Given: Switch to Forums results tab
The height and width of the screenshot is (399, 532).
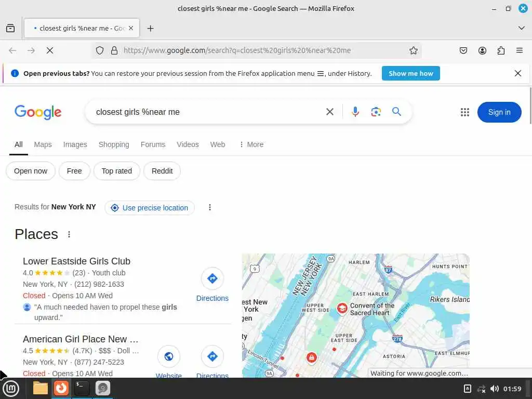Looking at the screenshot, I should coord(153,144).
